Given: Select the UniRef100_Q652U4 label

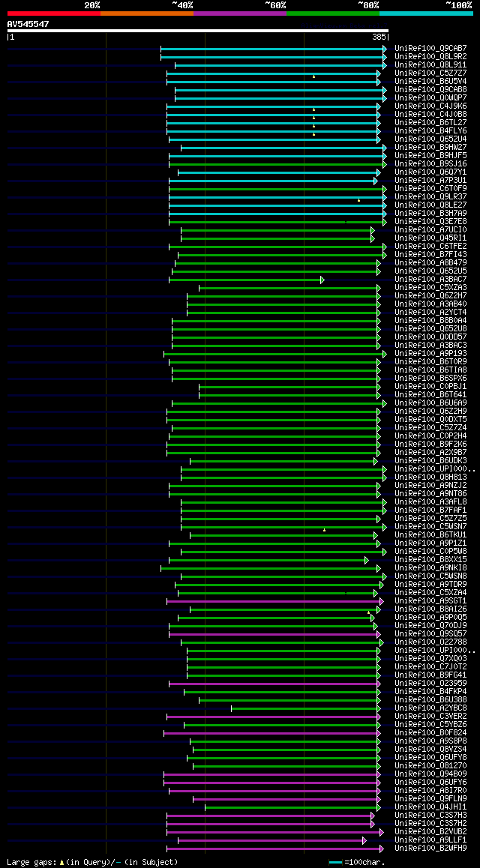Looking at the screenshot, I should (430, 139).
